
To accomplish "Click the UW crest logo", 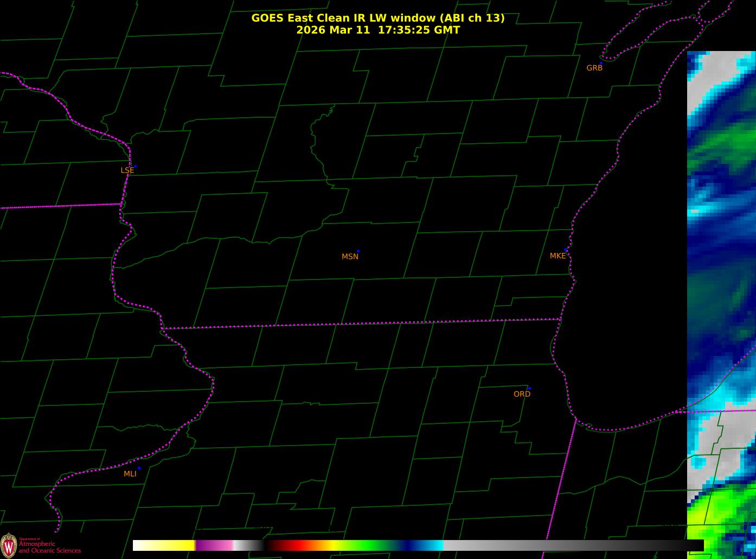I will point(9,544).
